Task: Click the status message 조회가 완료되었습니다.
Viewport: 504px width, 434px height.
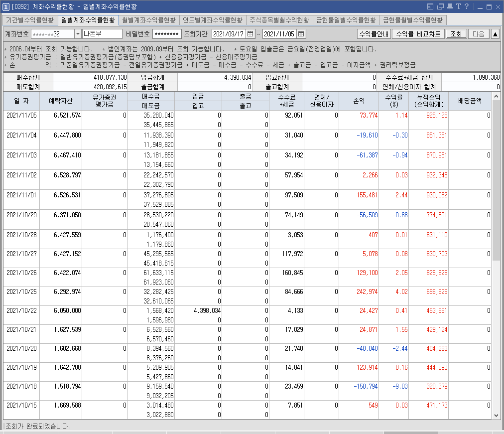Action: (x=38, y=427)
